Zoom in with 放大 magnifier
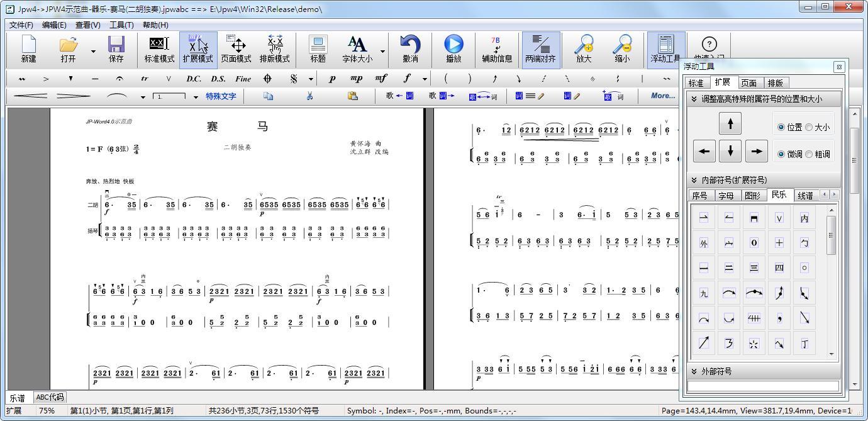The image size is (868, 421). tap(584, 49)
